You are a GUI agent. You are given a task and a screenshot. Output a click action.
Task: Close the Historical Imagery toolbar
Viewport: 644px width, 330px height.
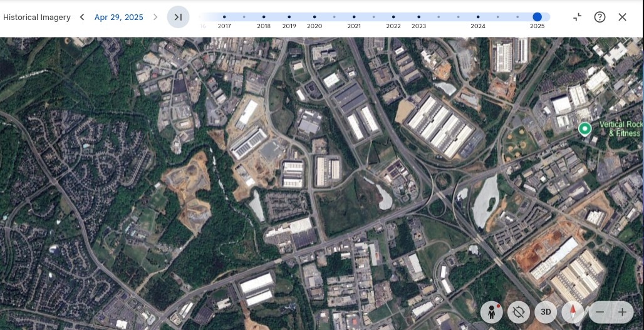pos(622,17)
